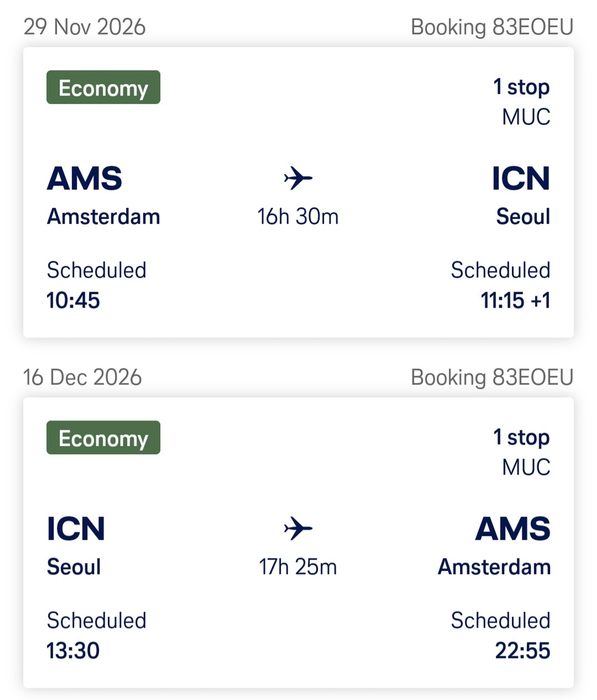Click the plane icon on the Amsterdam-to-Seoul flight
Screen dimensions: 597x700
(298, 178)
